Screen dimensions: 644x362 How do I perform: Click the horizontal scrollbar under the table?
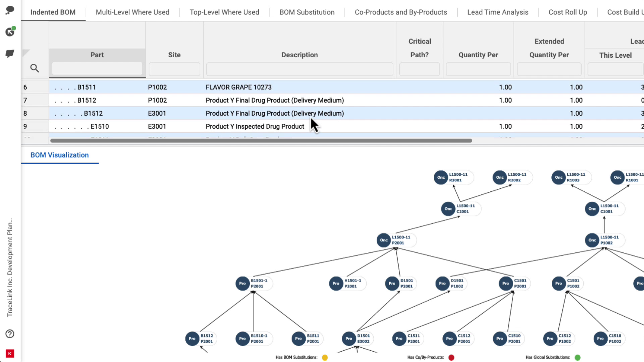pos(261,141)
